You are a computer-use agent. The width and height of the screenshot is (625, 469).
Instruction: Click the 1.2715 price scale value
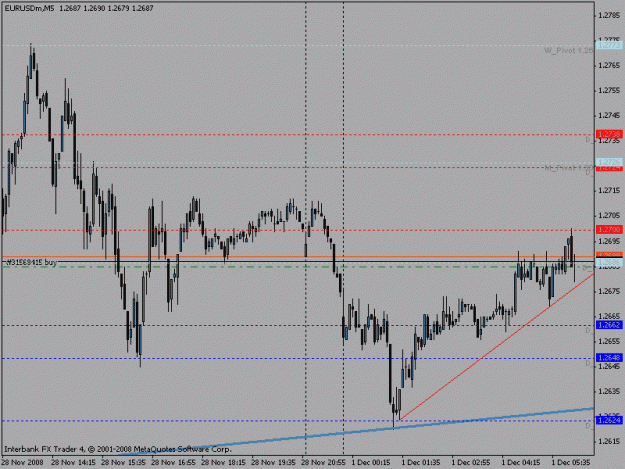coord(609,190)
